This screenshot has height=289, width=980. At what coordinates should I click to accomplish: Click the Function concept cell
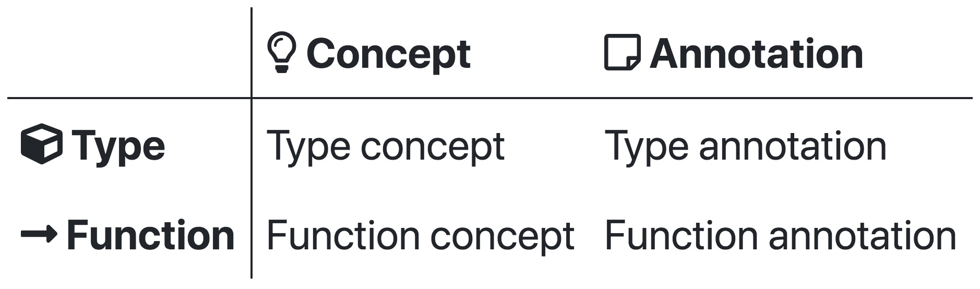click(x=421, y=236)
